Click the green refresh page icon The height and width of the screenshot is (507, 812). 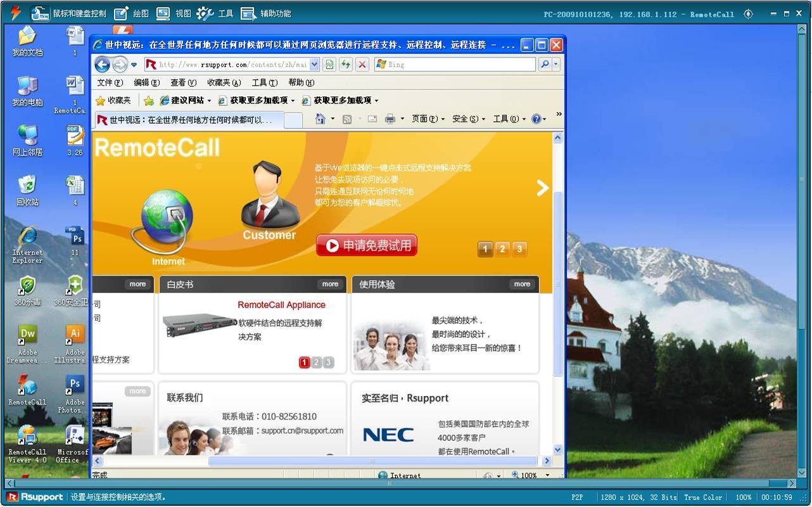346,64
